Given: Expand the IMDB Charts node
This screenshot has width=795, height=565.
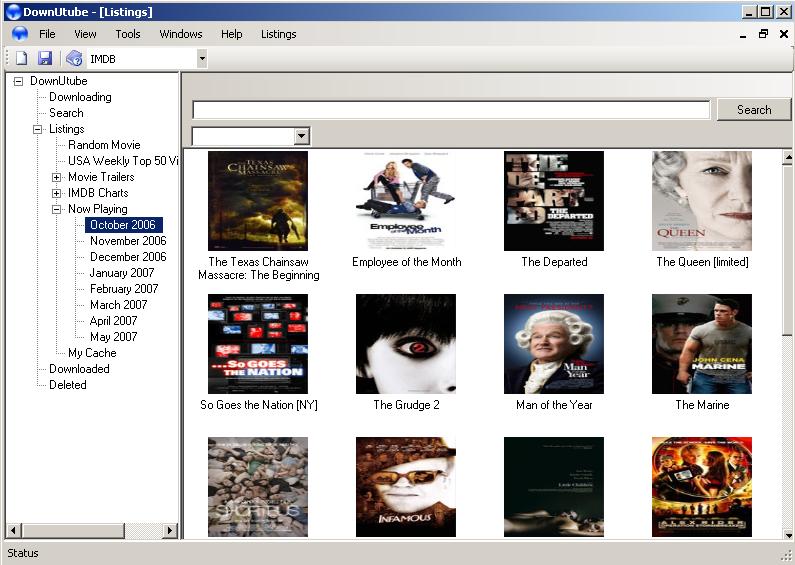Looking at the screenshot, I should tap(57, 193).
